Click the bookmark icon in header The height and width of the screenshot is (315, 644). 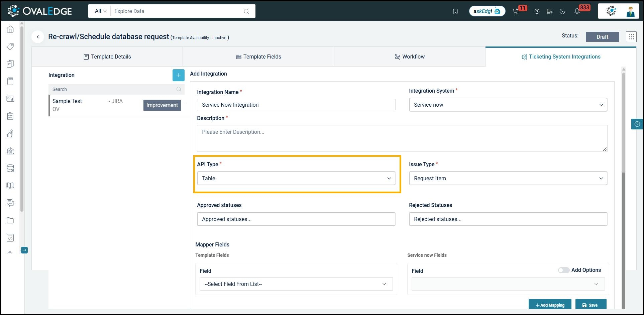click(x=455, y=11)
